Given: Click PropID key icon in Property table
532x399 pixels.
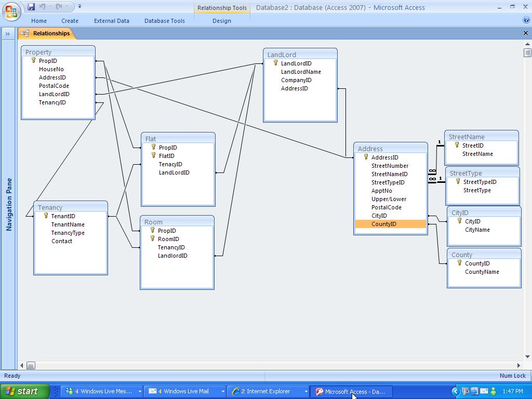Looking at the screenshot, I should (33, 60).
